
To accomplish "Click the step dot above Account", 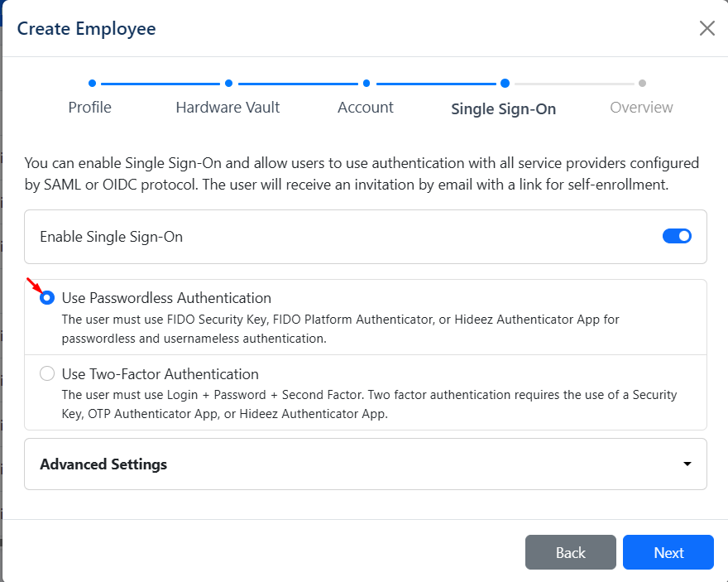I will click(x=366, y=83).
